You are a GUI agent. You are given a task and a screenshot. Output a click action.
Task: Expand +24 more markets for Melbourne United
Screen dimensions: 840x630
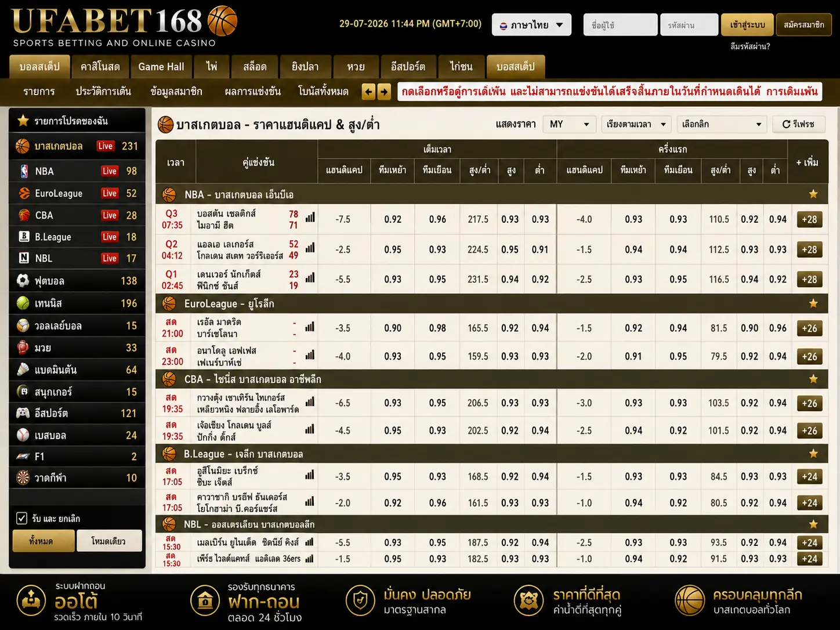(x=809, y=543)
